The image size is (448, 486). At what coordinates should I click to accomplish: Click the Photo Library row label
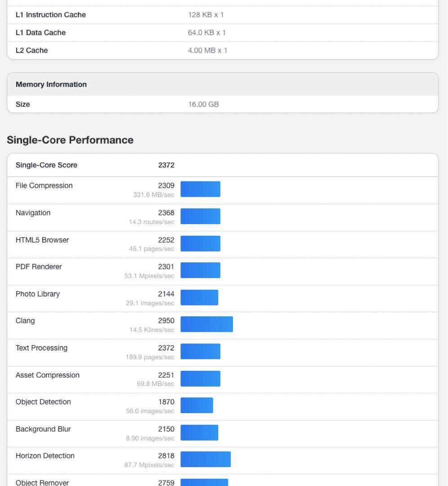(x=37, y=294)
